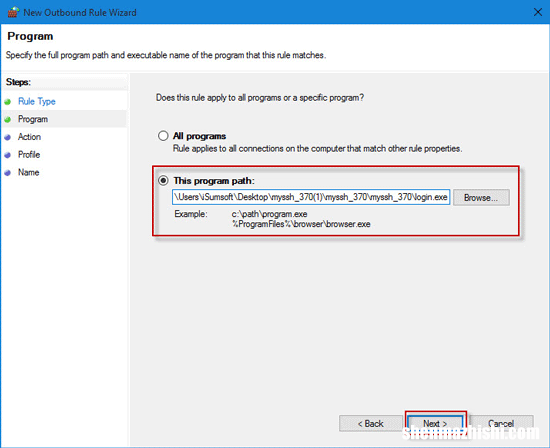
Task: Click the purple bullet beside Profile step
Action: 8,155
